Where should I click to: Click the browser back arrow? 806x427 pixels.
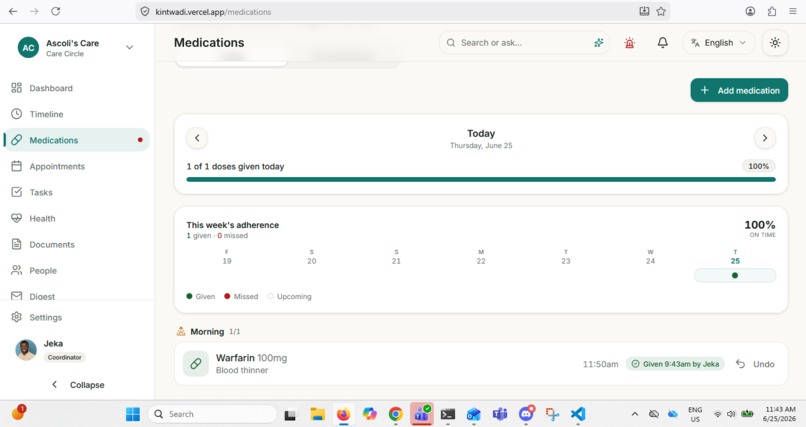coord(13,11)
